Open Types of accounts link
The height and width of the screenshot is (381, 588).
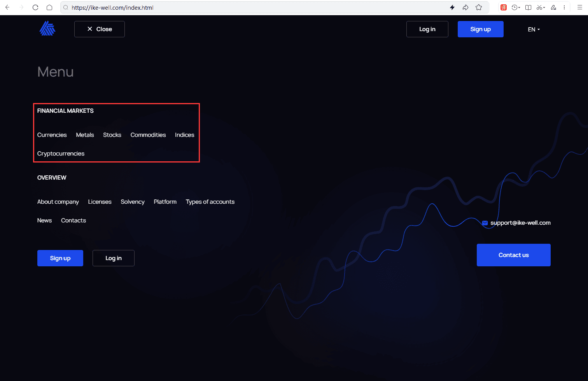click(x=210, y=202)
